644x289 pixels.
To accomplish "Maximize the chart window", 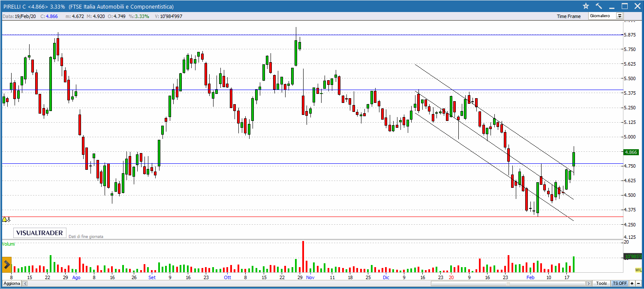I will [624, 6].
